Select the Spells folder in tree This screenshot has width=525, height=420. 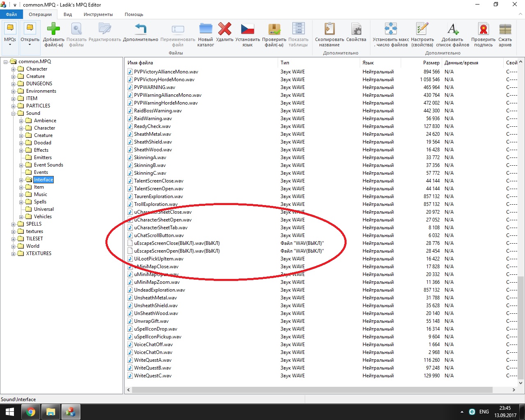point(40,202)
